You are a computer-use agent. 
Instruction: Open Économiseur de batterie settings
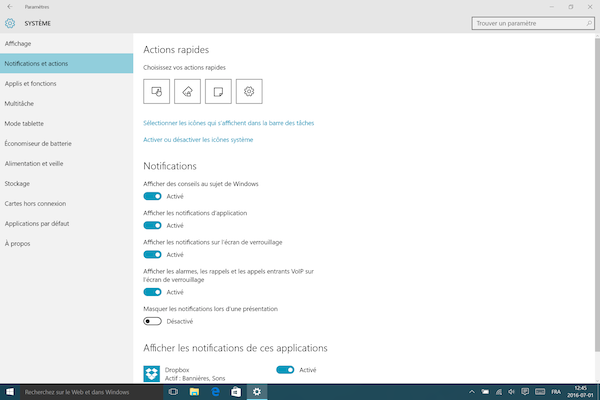click(67, 144)
